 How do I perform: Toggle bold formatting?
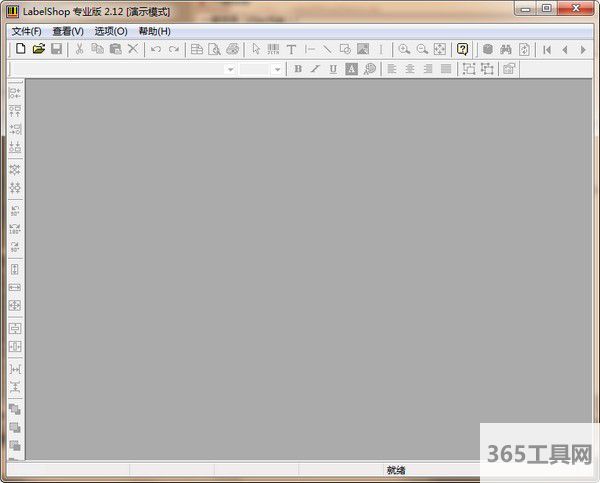coord(298,69)
